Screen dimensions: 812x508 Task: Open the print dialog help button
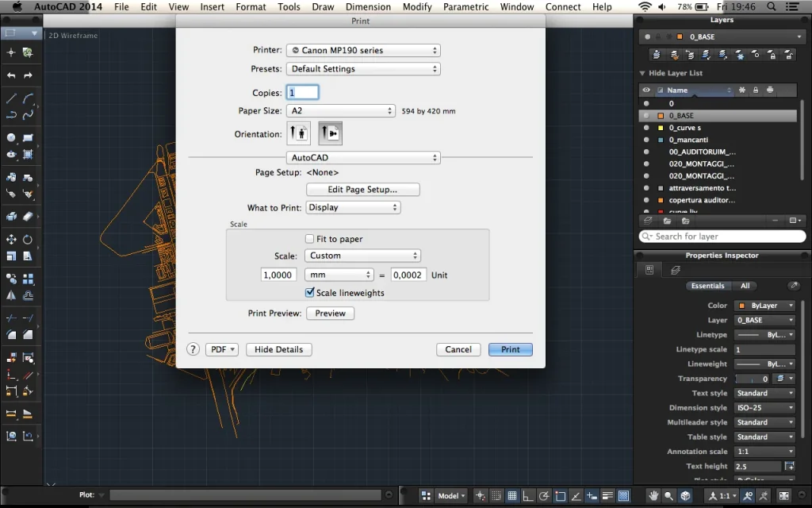point(193,349)
